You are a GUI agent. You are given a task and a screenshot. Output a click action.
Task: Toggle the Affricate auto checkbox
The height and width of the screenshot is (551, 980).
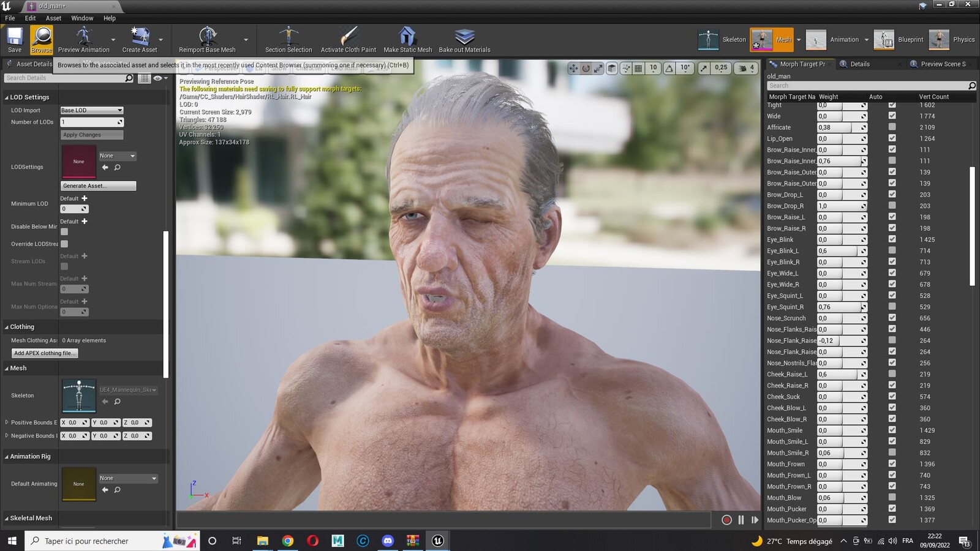[x=892, y=127]
